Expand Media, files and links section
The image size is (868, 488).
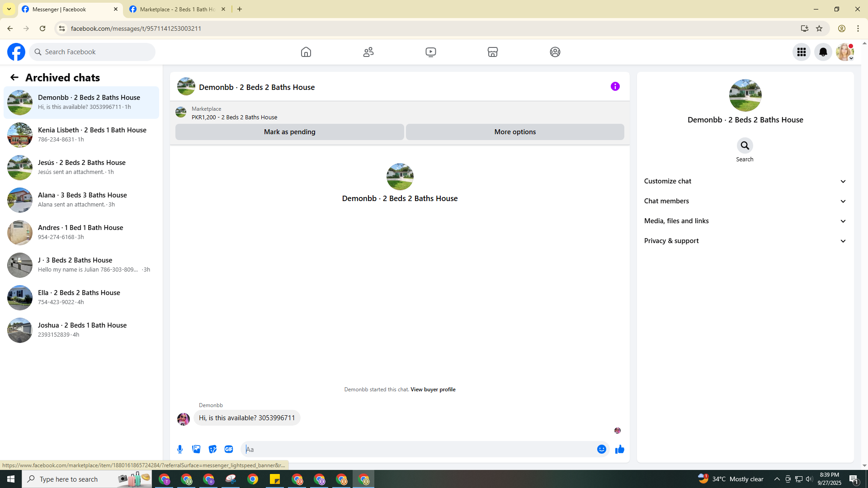tap(745, 221)
